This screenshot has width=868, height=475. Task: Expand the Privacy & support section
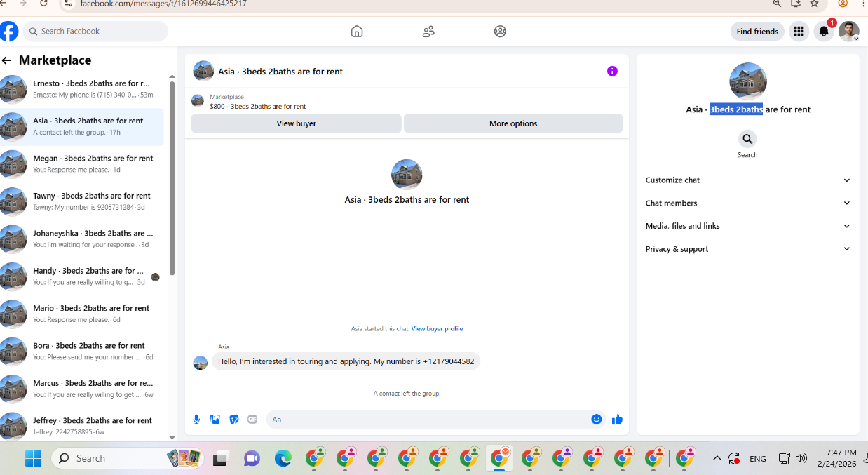(747, 249)
